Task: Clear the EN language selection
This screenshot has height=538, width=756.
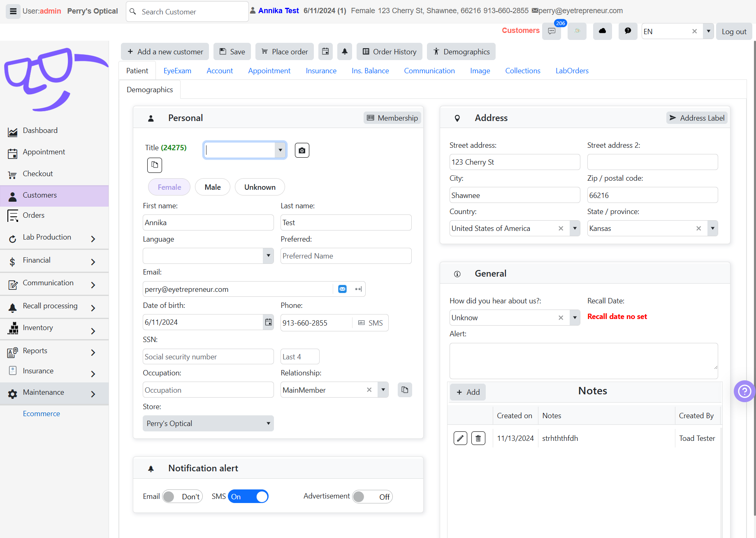Action: click(695, 31)
